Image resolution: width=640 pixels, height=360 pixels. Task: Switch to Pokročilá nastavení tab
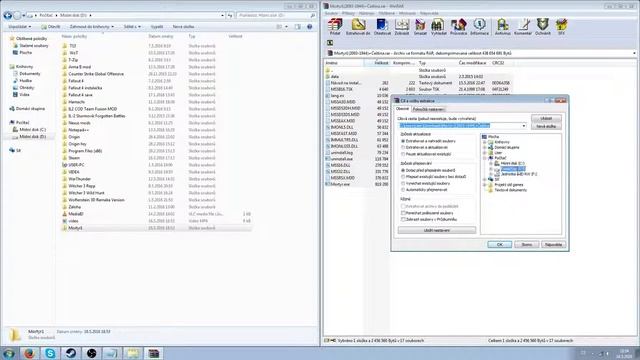point(428,109)
